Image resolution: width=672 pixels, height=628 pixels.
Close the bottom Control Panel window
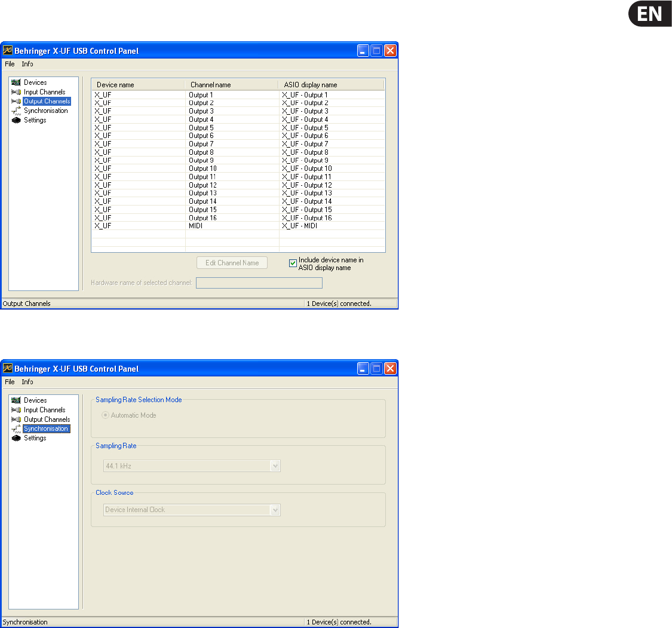(390, 368)
